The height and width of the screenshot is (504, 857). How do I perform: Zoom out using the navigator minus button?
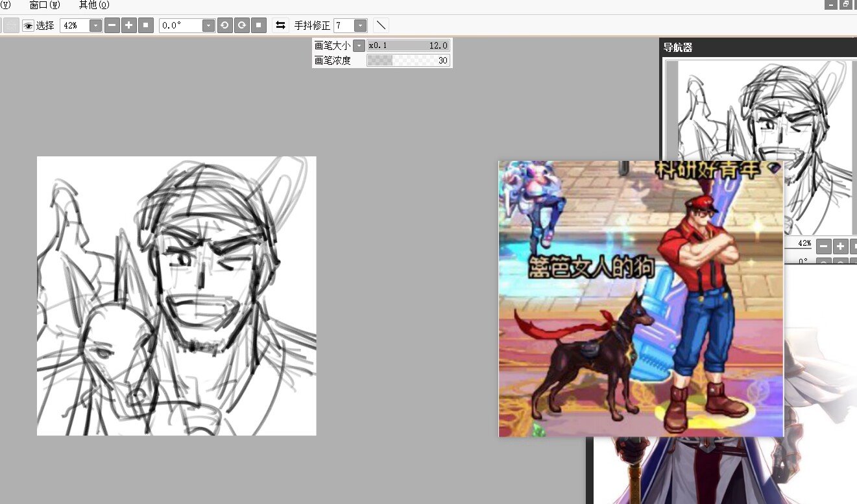pos(823,246)
